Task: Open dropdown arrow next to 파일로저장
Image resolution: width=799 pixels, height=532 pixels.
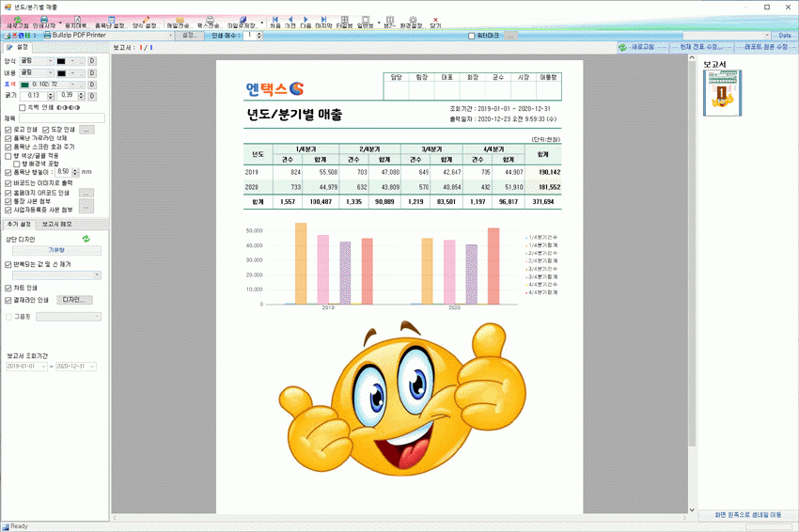Action: (262, 23)
